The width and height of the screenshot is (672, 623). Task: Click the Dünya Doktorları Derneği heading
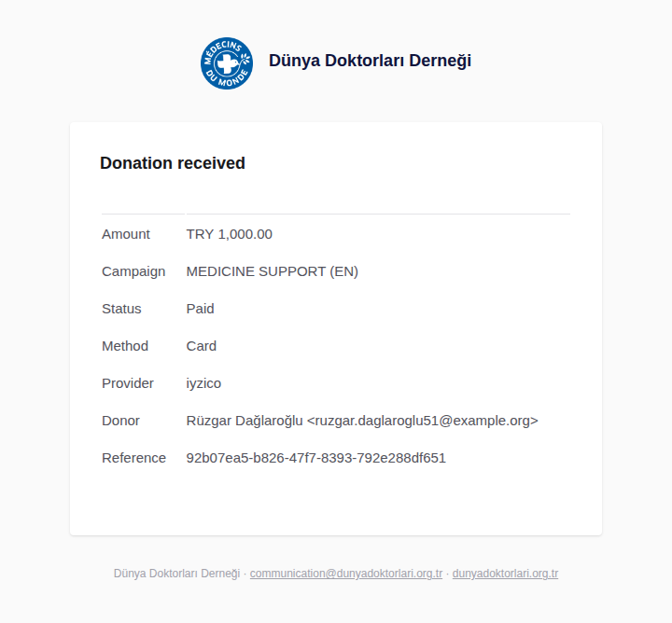coord(370,61)
